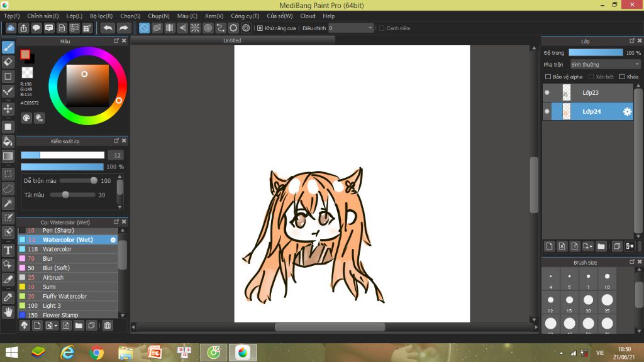This screenshot has width=644, height=362.
Task: Turn off snap with the Snap Off icon
Action: 144,28
